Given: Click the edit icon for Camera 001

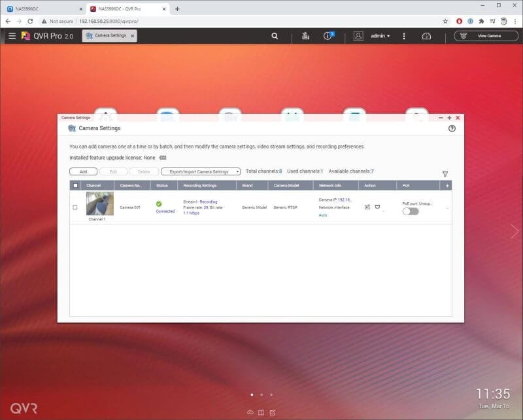Looking at the screenshot, I should (x=367, y=207).
